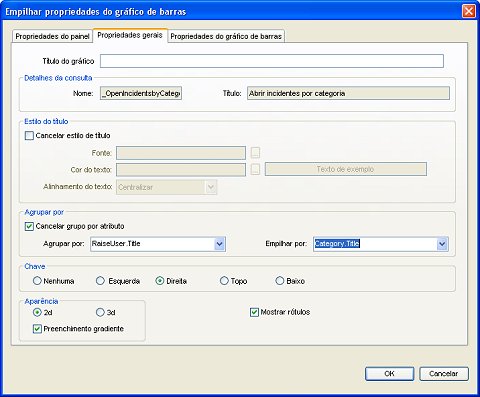This screenshot has height=397, width=480.
Task: Click the Cor do texto field
Action: [x=181, y=170]
